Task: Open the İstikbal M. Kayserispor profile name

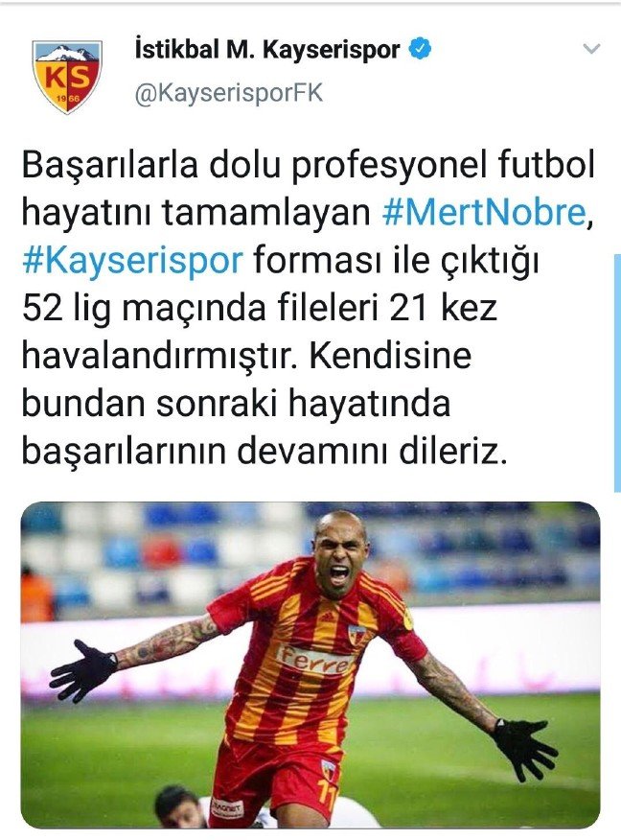Action: [x=267, y=50]
